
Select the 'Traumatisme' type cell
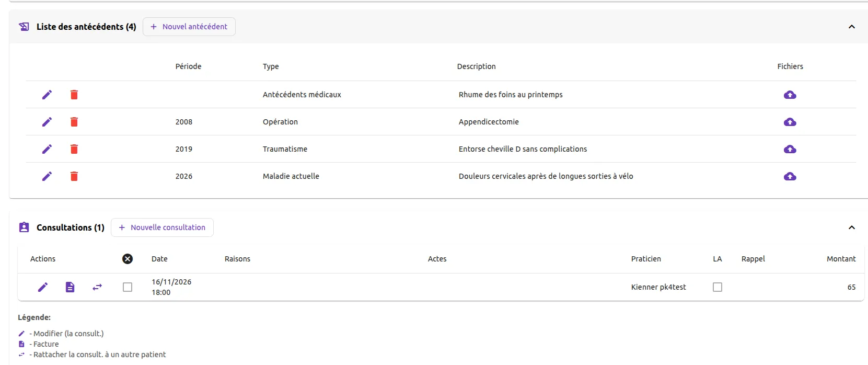(285, 149)
